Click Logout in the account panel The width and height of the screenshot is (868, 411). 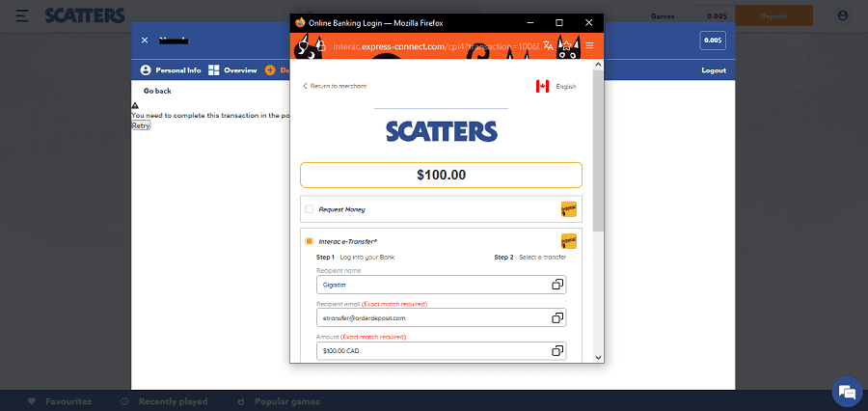[714, 70]
